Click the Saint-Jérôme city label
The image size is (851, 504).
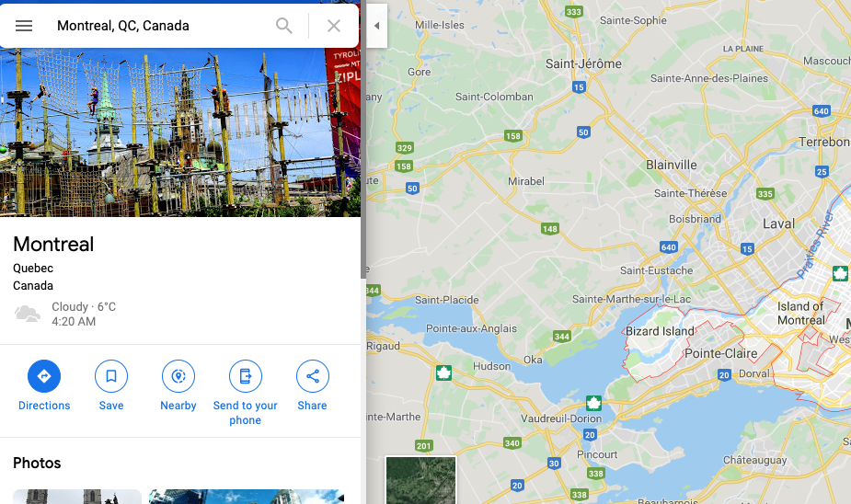coord(583,64)
